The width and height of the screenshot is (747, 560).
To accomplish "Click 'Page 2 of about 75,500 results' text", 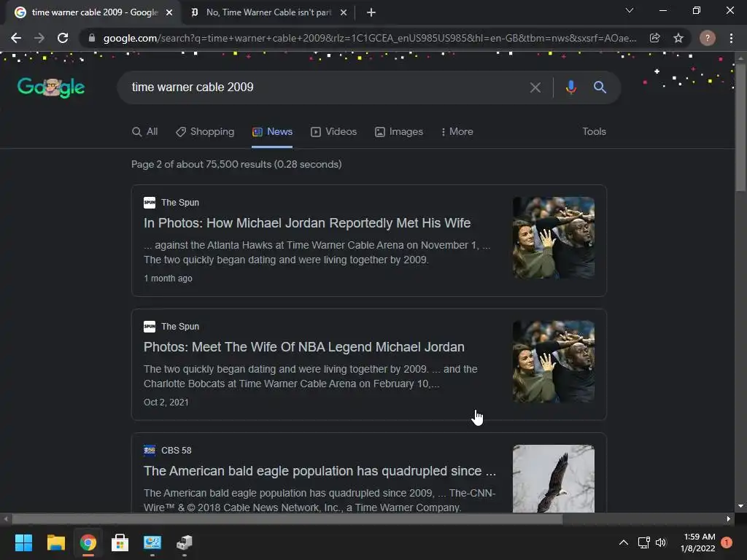I will pos(236,164).
